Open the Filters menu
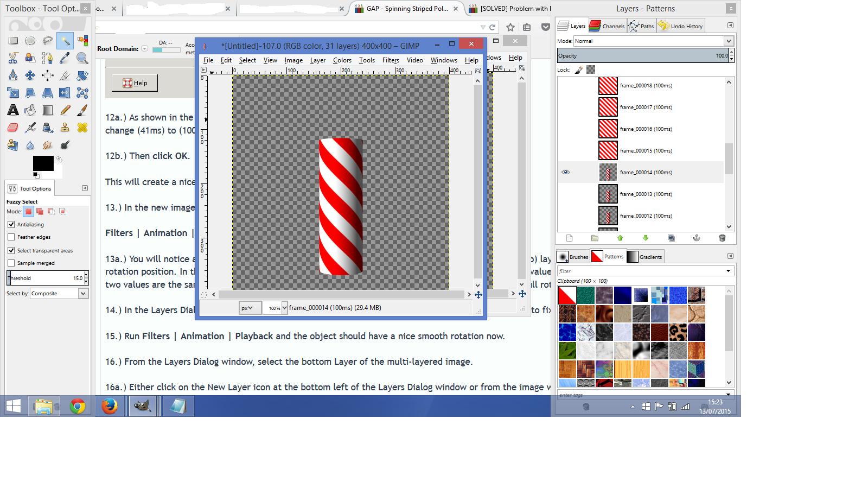The height and width of the screenshot is (488, 868). pos(391,60)
